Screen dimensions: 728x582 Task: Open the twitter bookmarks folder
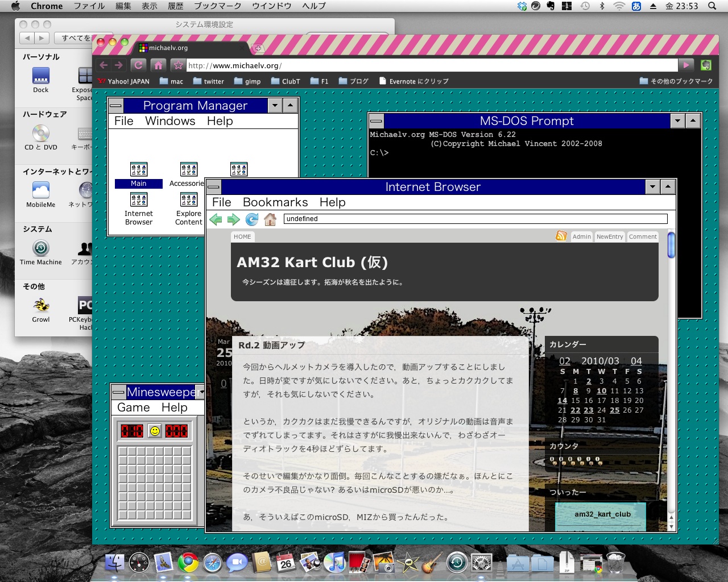208,81
